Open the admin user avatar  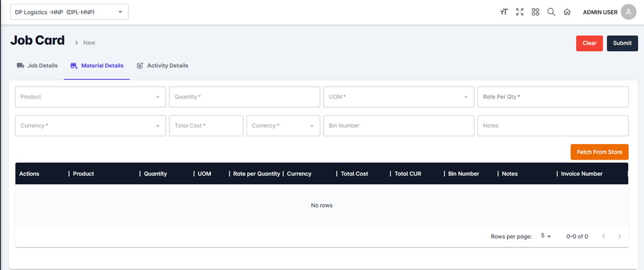click(629, 12)
